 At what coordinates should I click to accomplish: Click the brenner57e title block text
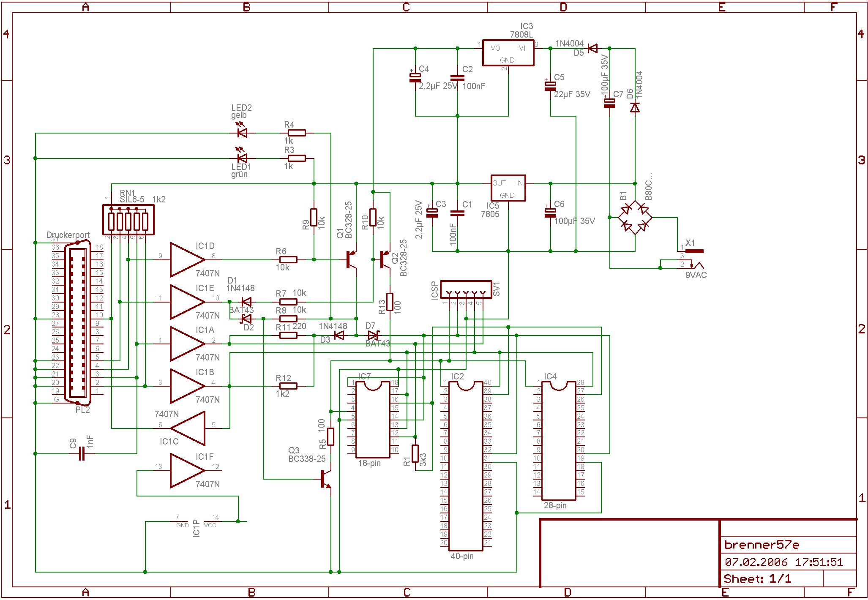point(762,545)
